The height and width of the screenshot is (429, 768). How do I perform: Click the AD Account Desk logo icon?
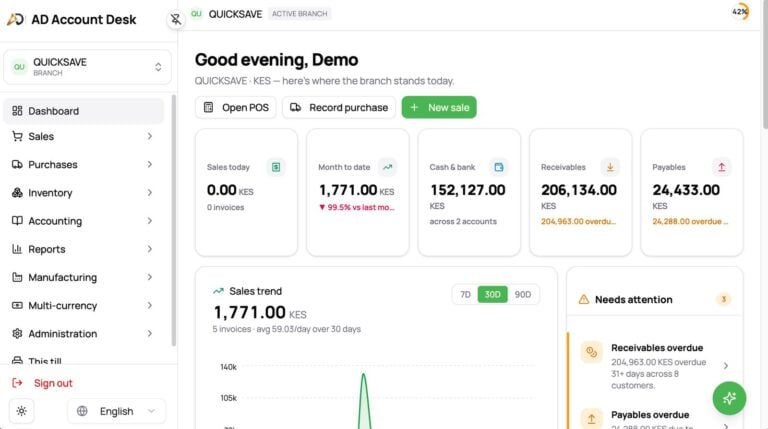pos(15,19)
